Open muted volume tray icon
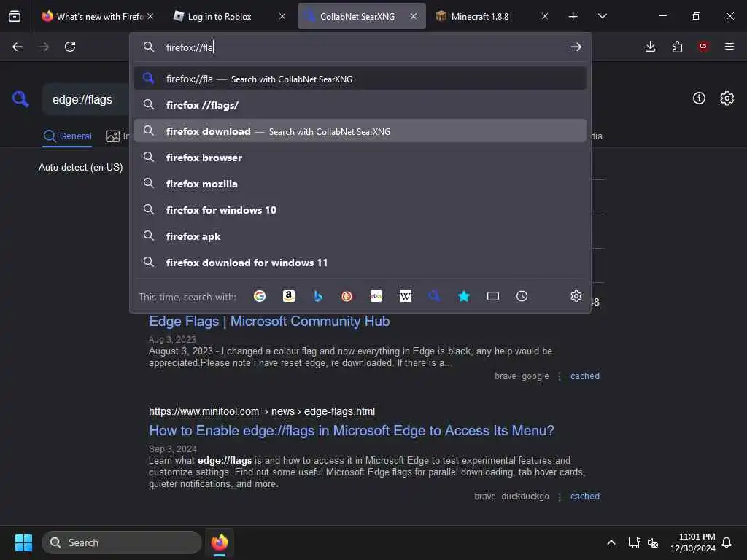 (x=653, y=542)
